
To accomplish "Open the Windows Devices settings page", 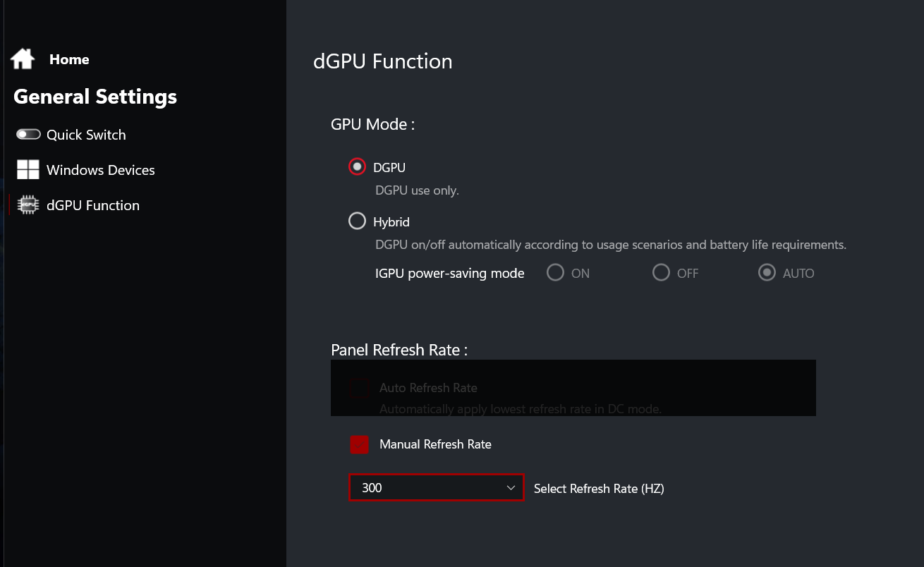I will pos(100,170).
